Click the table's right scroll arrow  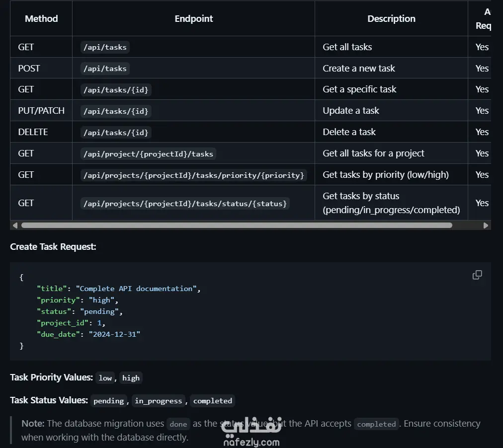486,225
